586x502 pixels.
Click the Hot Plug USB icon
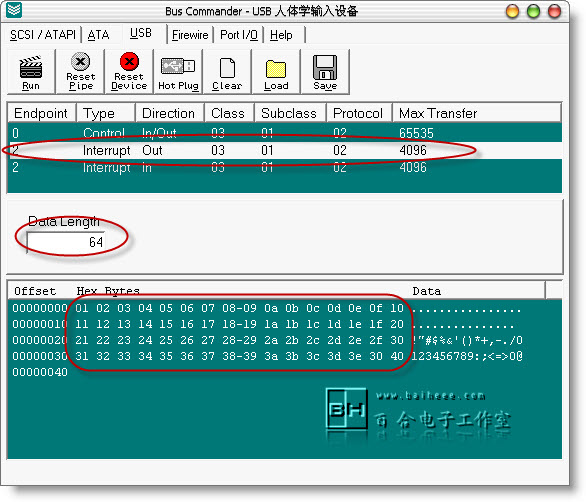[178, 66]
